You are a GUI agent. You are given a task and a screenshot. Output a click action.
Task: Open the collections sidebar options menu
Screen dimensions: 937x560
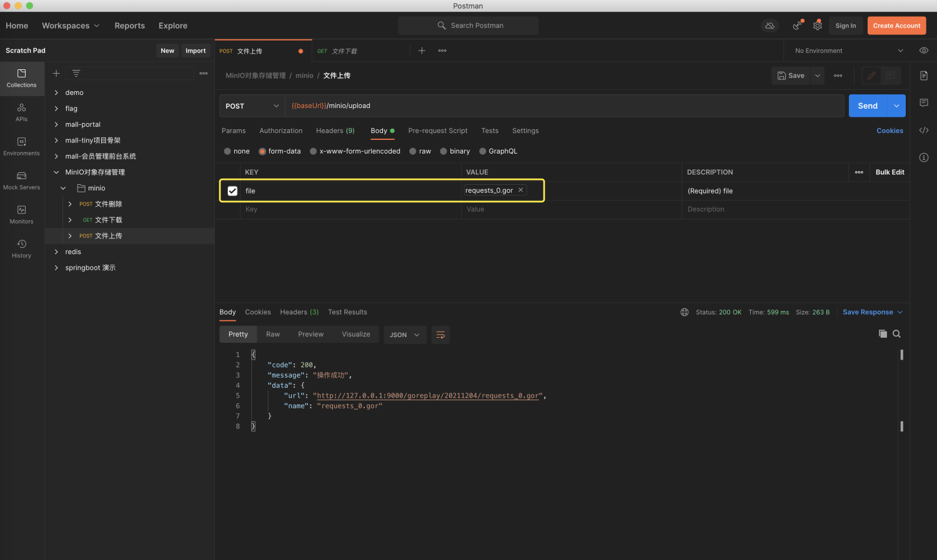[x=204, y=74]
